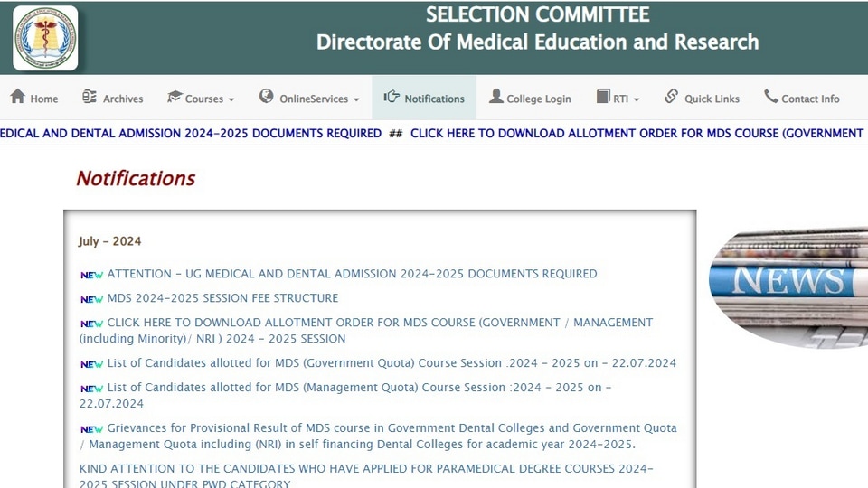Click the graduation cap Courses icon
This screenshot has width=868, height=488.
[x=175, y=97]
